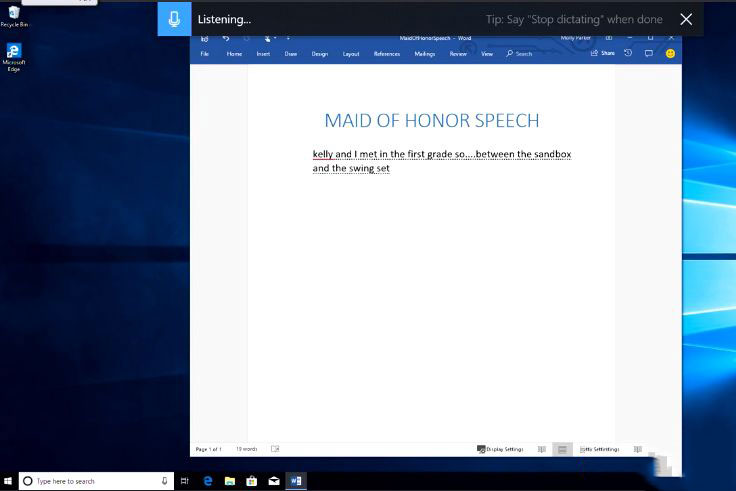Screen dimensions: 736x491
Task: Open Display Settings in status bar
Action: pyautogui.click(x=500, y=449)
